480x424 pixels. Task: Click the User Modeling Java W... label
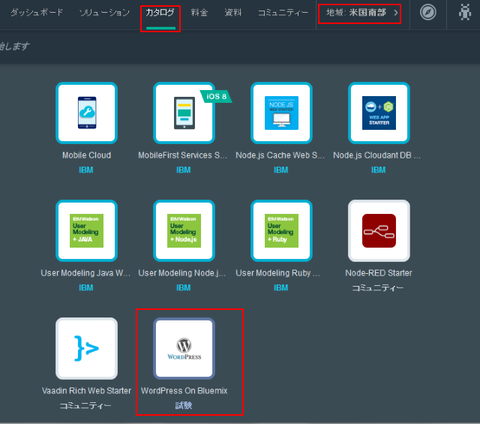tap(86, 273)
